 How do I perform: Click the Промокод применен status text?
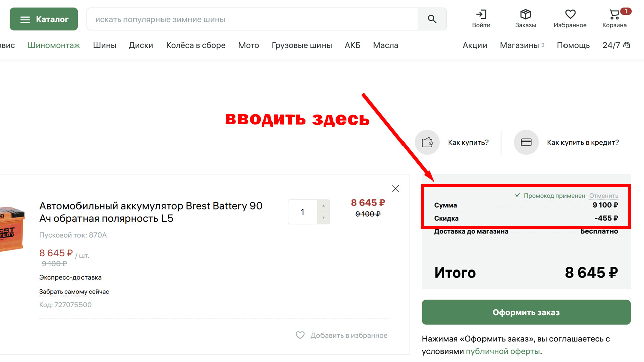tap(554, 196)
